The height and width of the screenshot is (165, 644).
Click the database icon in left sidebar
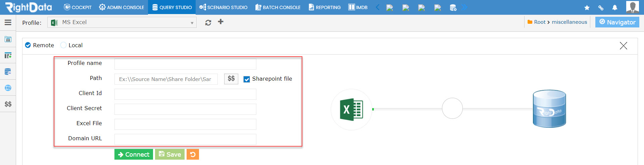pyautogui.click(x=8, y=72)
